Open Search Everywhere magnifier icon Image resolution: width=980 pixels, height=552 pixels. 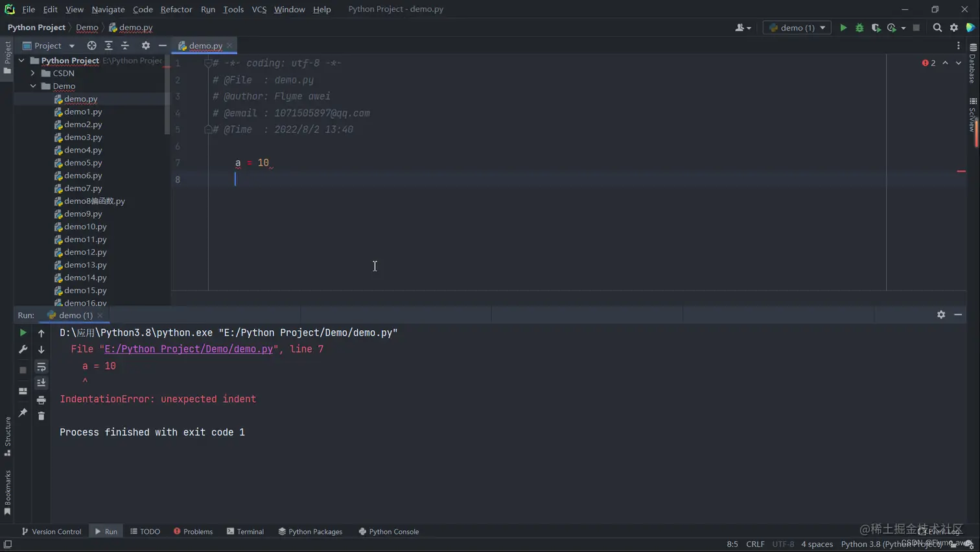coord(937,28)
